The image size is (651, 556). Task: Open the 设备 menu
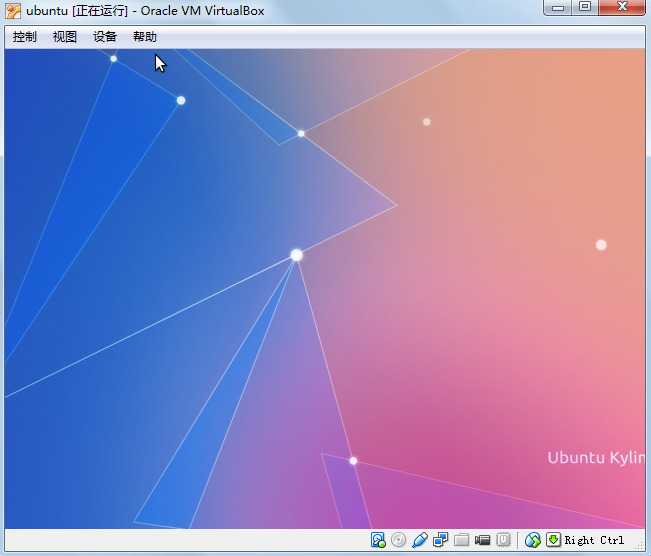[105, 37]
